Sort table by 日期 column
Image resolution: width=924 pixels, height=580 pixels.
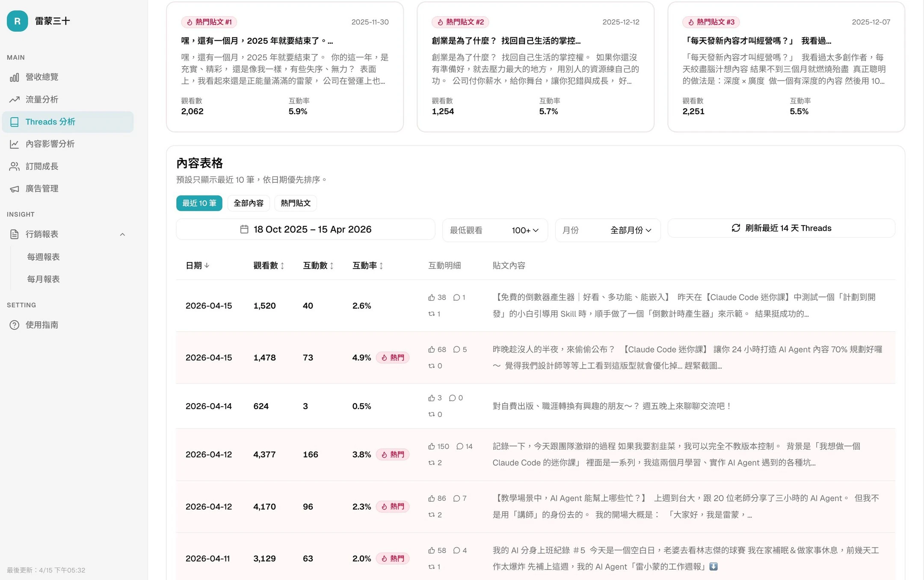197,265
